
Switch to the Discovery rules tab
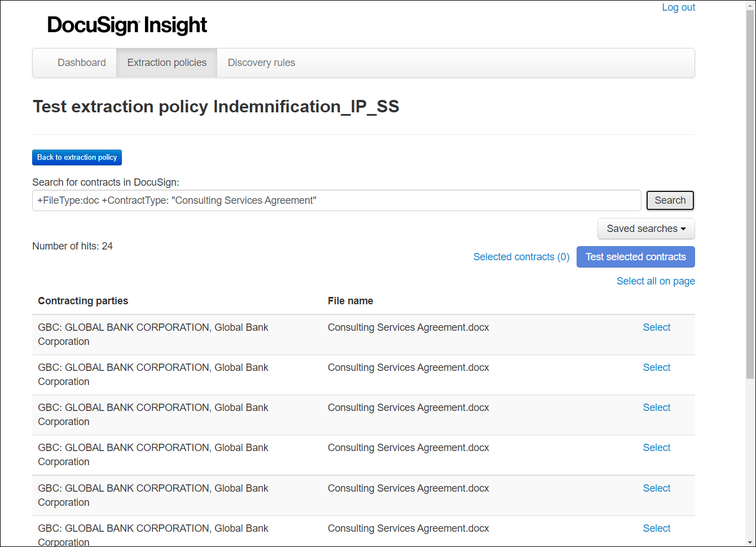pyautogui.click(x=261, y=62)
